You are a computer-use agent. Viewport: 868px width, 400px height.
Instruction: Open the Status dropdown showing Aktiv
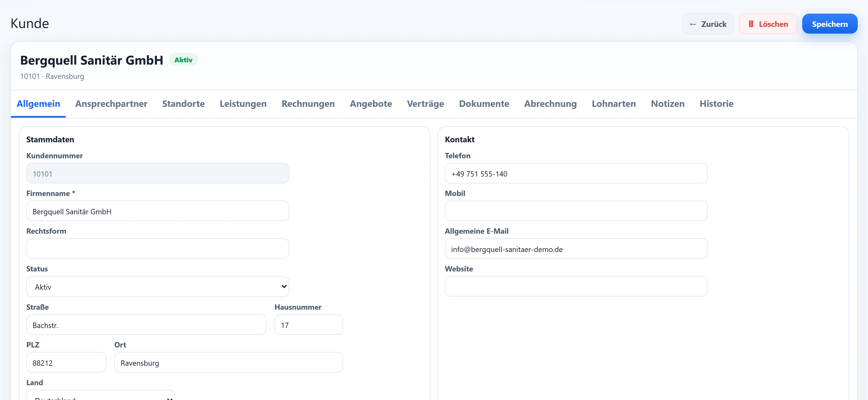[x=158, y=287]
